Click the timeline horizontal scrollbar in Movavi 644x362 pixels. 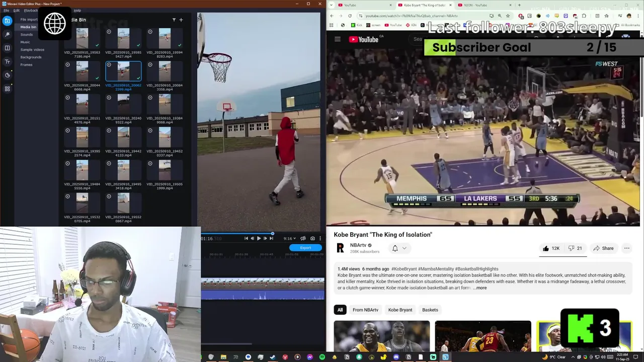click(226, 344)
